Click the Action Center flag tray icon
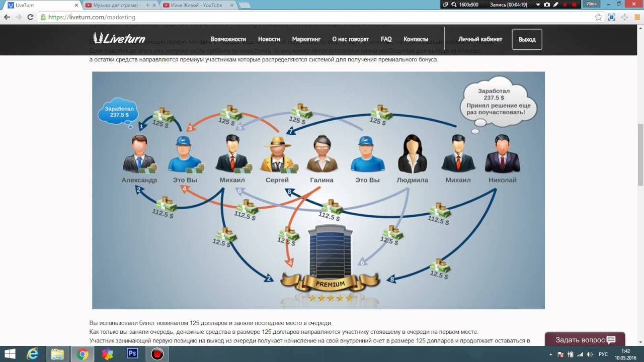Viewport: 644px width, 362px height. 560,354
